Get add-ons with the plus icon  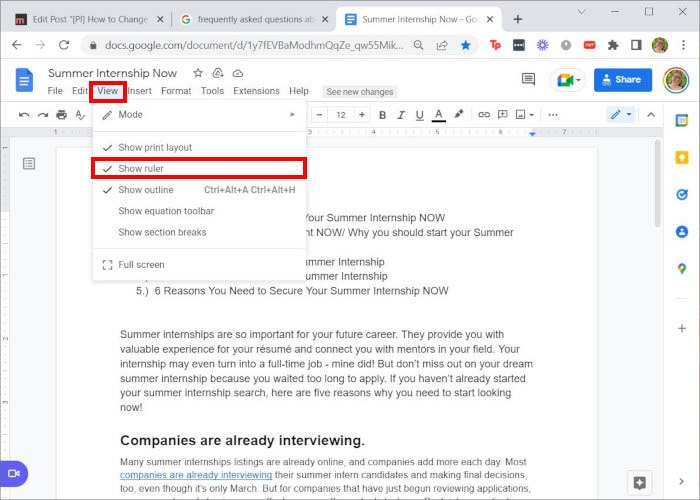[682, 329]
